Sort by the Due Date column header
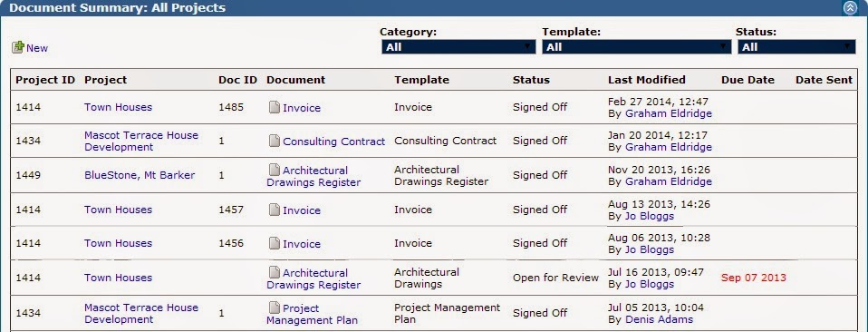 [x=747, y=80]
